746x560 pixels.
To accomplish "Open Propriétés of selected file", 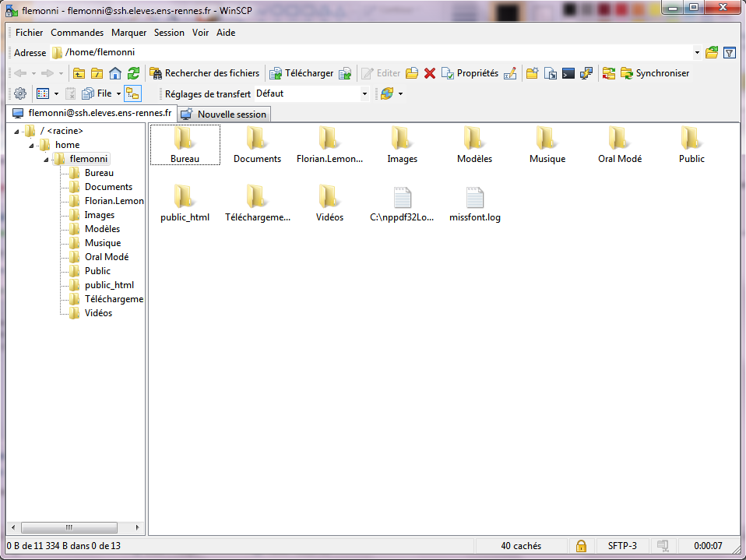I will pyautogui.click(x=470, y=73).
